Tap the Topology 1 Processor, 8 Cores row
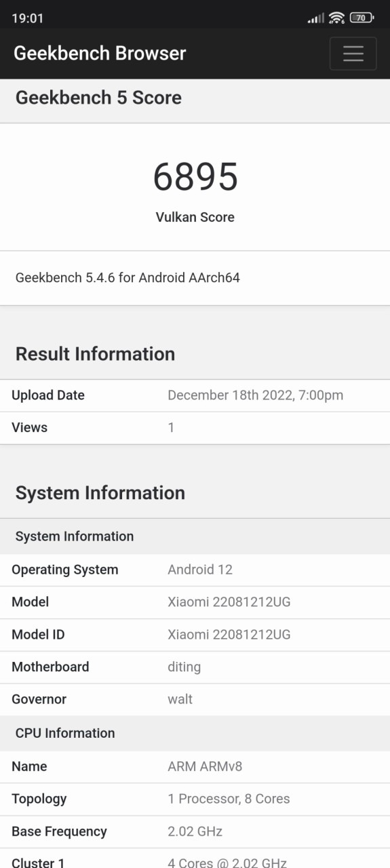 [x=195, y=800]
